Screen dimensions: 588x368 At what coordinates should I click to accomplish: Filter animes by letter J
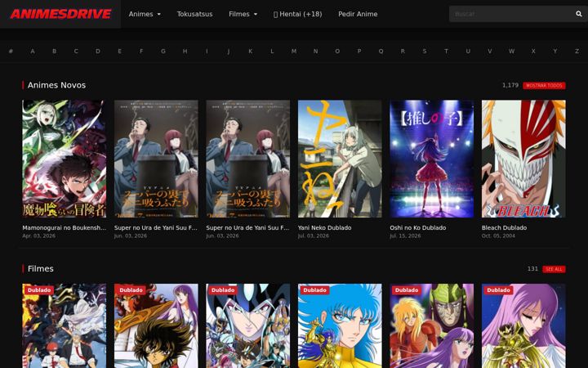click(229, 51)
